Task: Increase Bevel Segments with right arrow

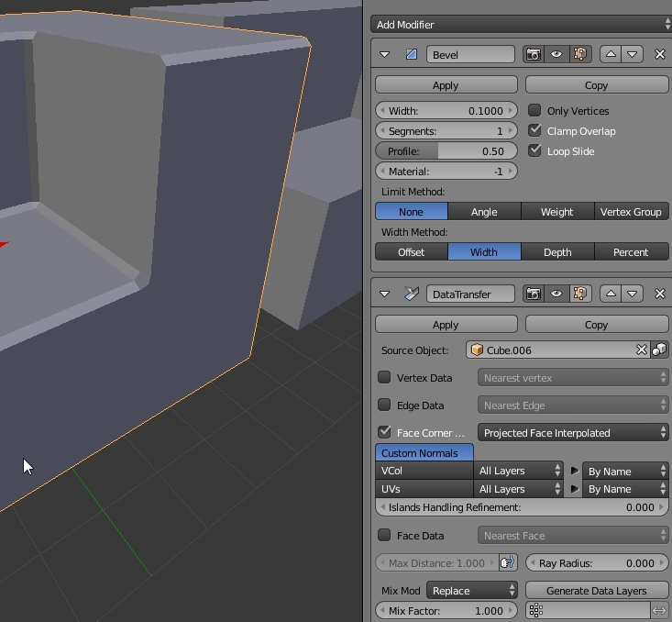Action: point(511,131)
